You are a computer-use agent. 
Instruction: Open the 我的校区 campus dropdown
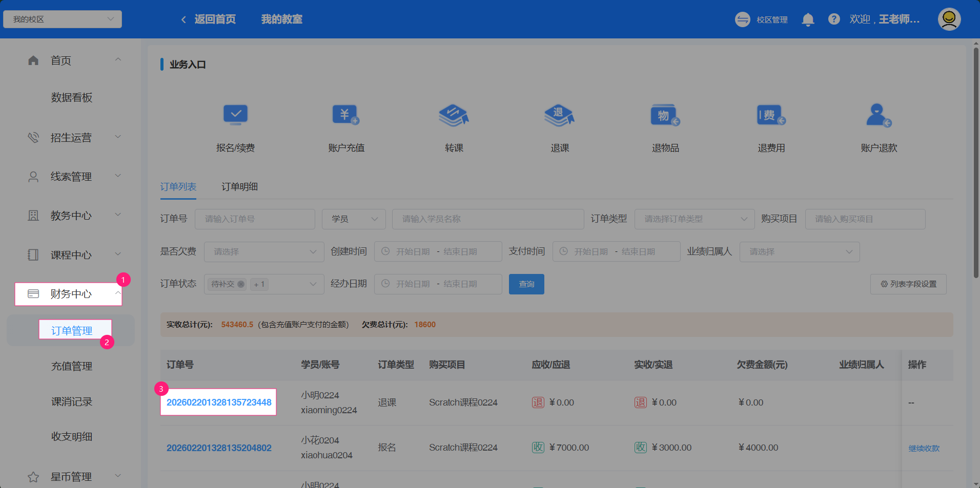[63, 19]
